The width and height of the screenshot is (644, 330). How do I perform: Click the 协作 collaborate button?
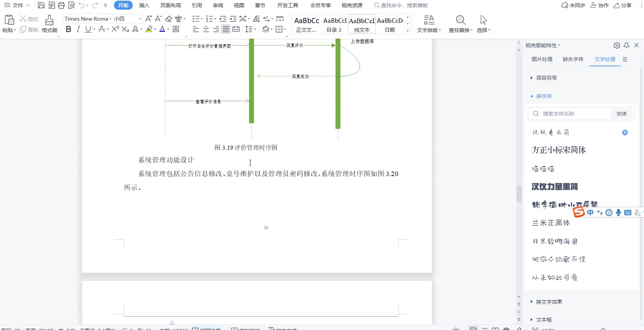tap(600, 5)
